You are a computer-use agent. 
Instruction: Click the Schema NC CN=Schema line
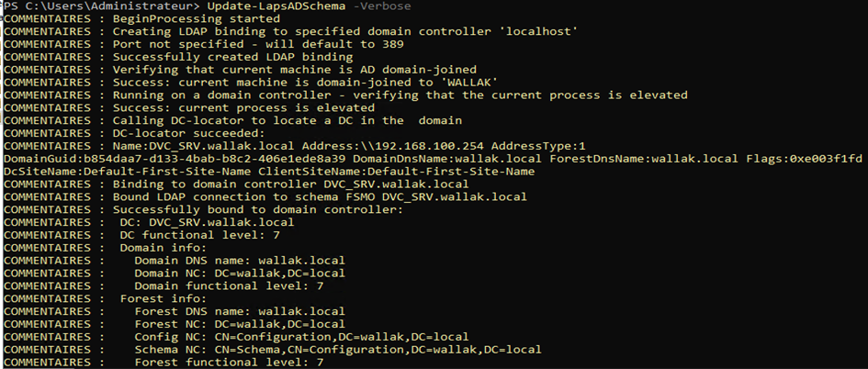point(273,350)
